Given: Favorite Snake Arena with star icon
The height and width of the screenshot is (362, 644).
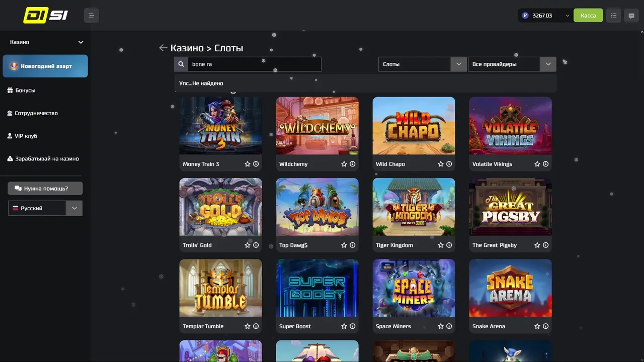Looking at the screenshot, I should (537, 326).
